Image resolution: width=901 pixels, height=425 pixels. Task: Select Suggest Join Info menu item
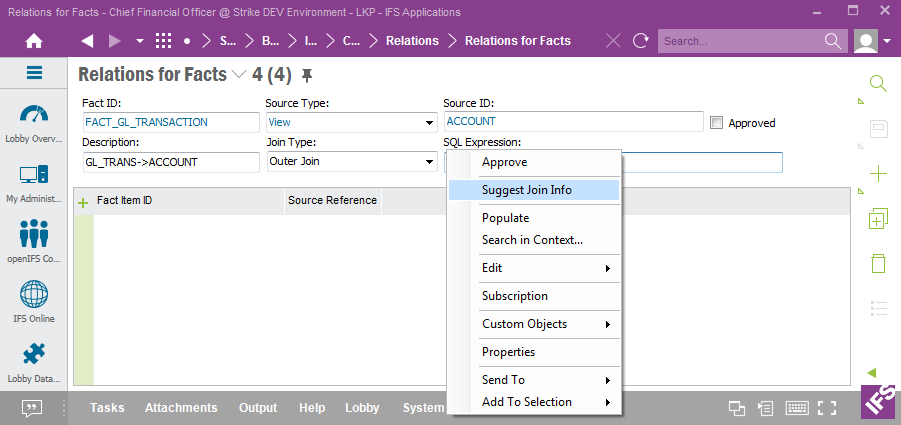(534, 190)
